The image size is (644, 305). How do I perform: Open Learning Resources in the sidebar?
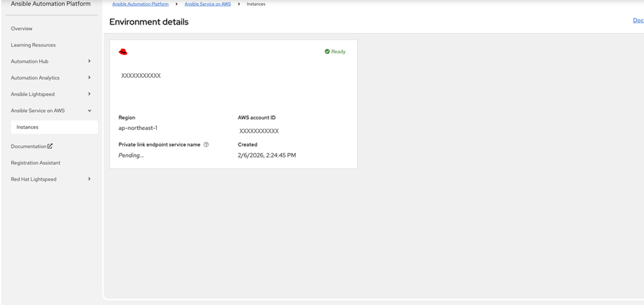(x=33, y=45)
